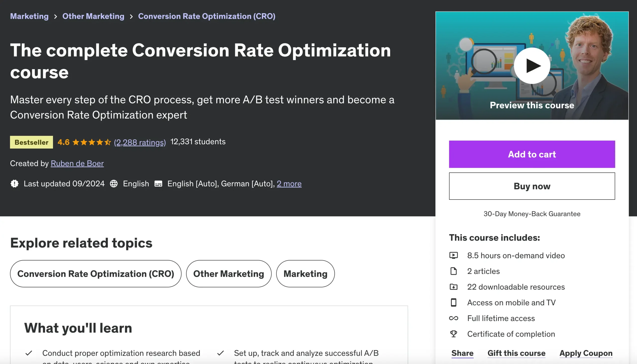The width and height of the screenshot is (637, 364).
Task: Click the trophy certificate icon
Action: tap(454, 334)
